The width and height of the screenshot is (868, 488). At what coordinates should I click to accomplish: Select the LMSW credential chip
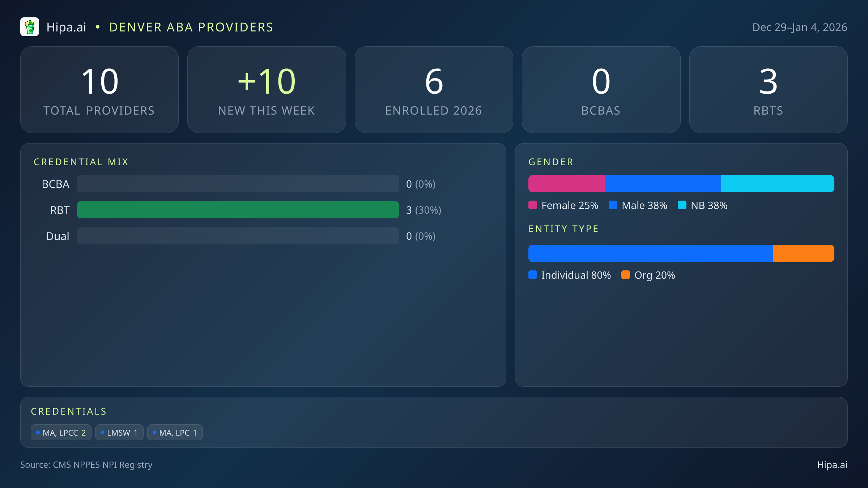tap(119, 433)
